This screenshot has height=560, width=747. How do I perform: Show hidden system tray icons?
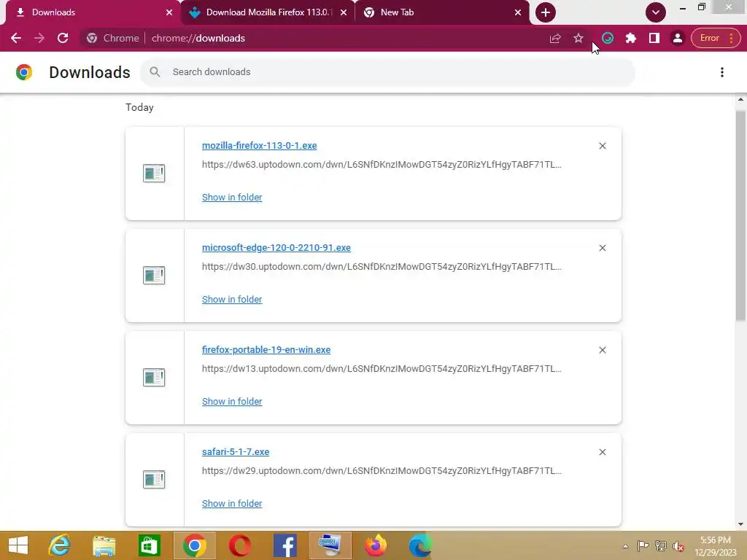click(625, 546)
